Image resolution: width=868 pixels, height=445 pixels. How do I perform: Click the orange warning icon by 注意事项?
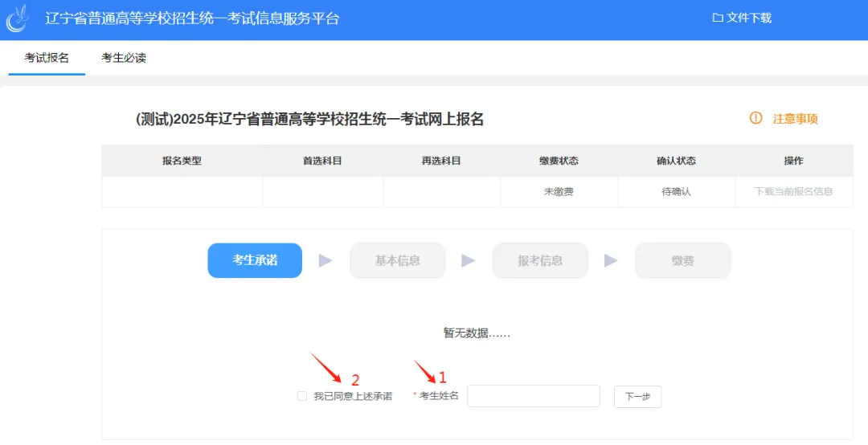(x=755, y=118)
